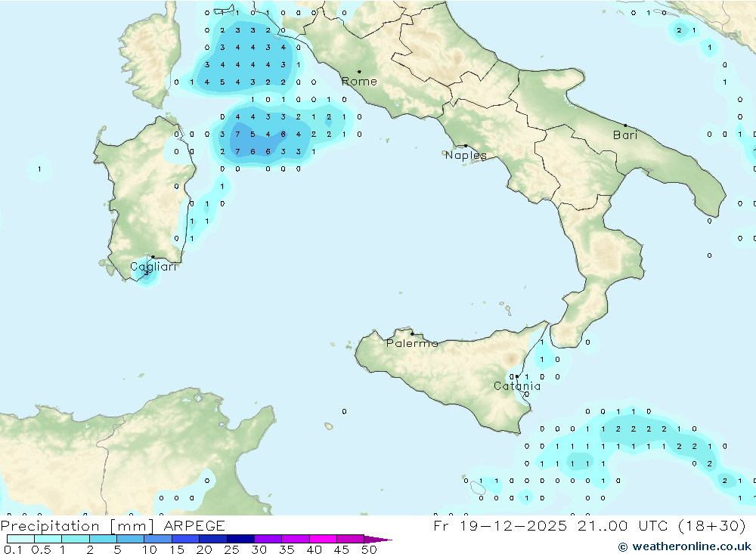Click the Palermo city marker dot
756x554 pixels.
412,333
